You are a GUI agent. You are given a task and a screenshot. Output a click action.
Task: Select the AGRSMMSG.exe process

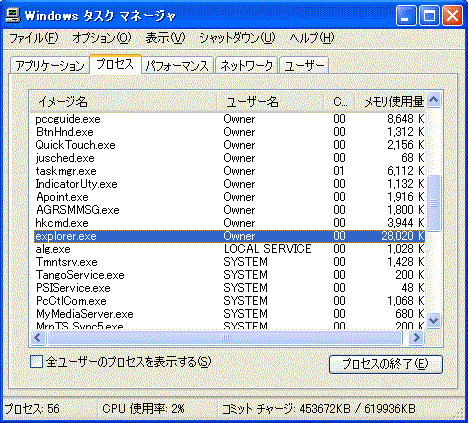(x=230, y=210)
